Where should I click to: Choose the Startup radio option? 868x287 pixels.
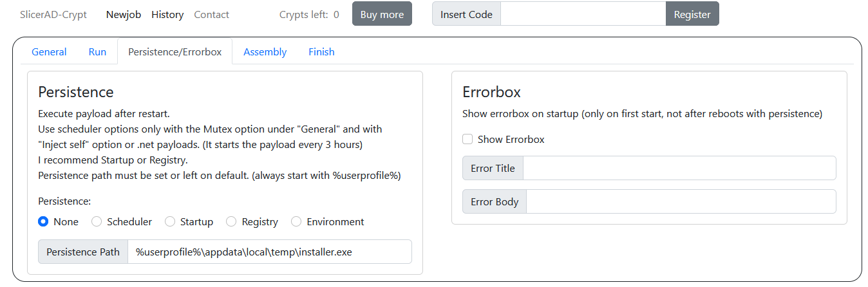coord(170,221)
